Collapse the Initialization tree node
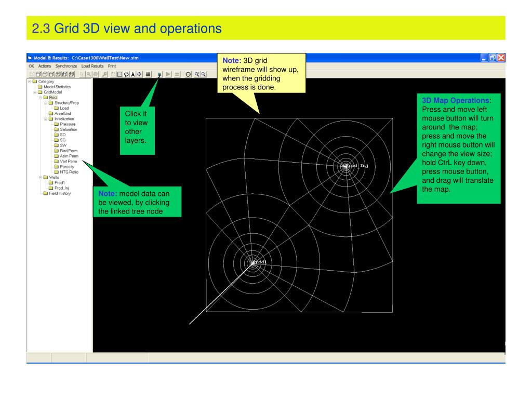Image resolution: width=532 pixels, height=399 pixels. [x=46, y=119]
